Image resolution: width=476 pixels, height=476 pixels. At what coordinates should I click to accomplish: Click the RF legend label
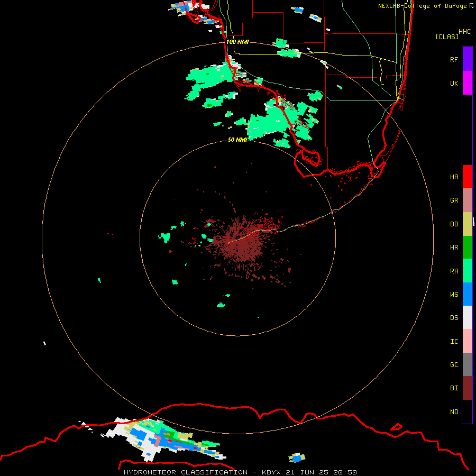pyautogui.click(x=454, y=59)
